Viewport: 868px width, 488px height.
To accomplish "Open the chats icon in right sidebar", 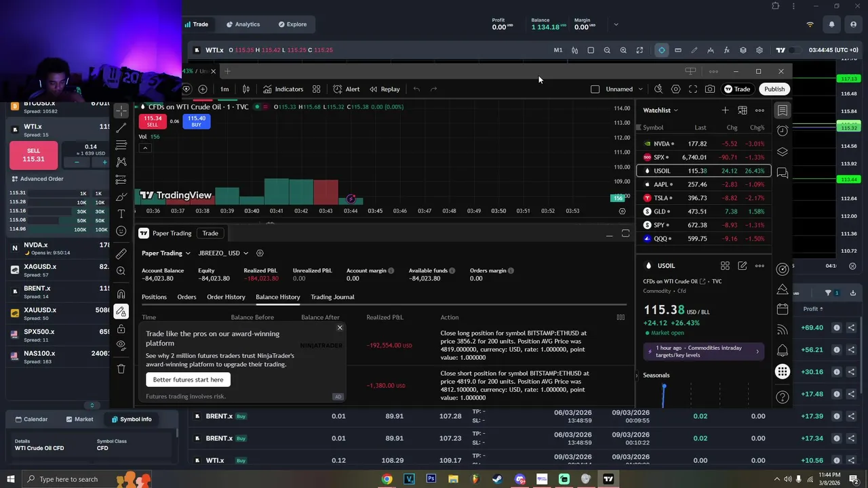I will click(x=783, y=174).
